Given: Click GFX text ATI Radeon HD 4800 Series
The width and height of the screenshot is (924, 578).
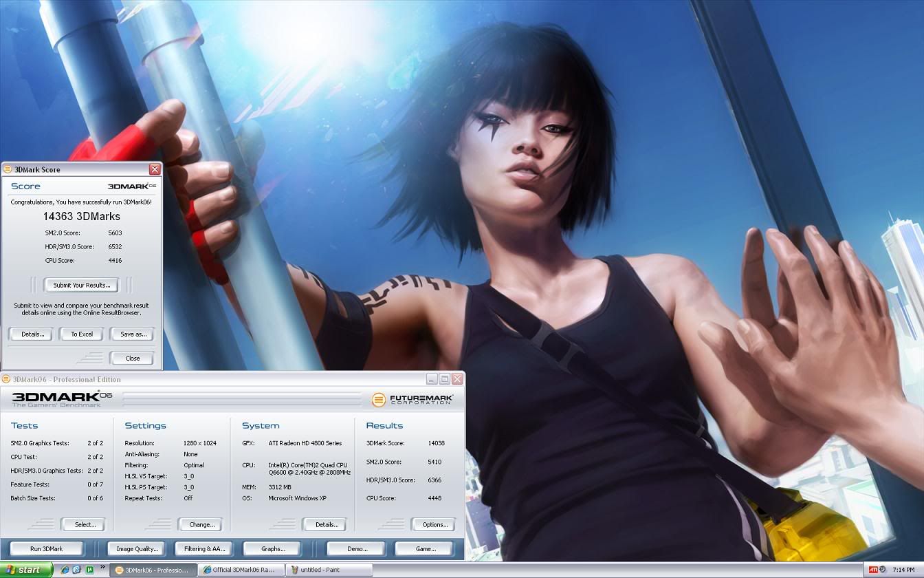Looking at the screenshot, I should [x=305, y=443].
